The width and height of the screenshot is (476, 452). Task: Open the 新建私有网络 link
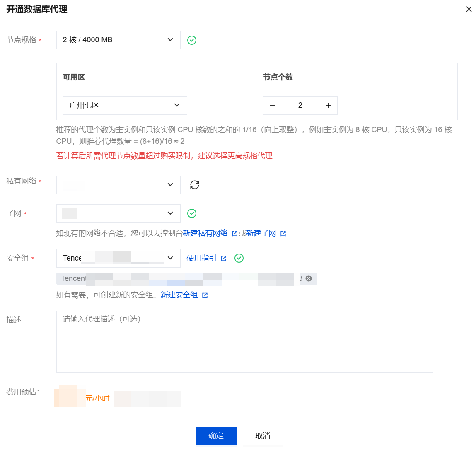click(x=205, y=233)
